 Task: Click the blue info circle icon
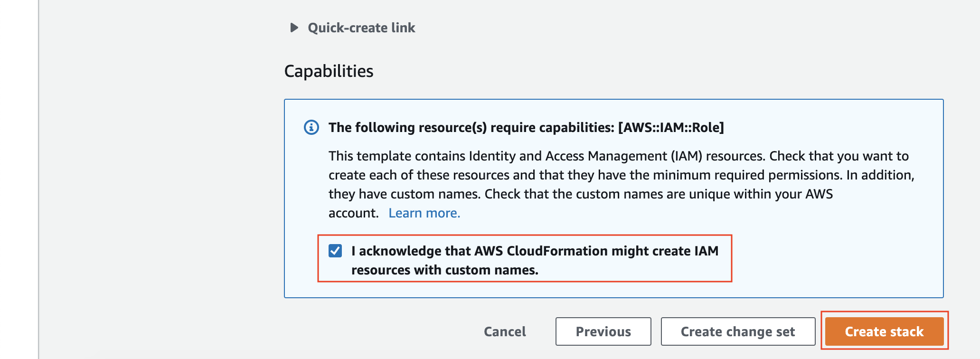[311, 127]
